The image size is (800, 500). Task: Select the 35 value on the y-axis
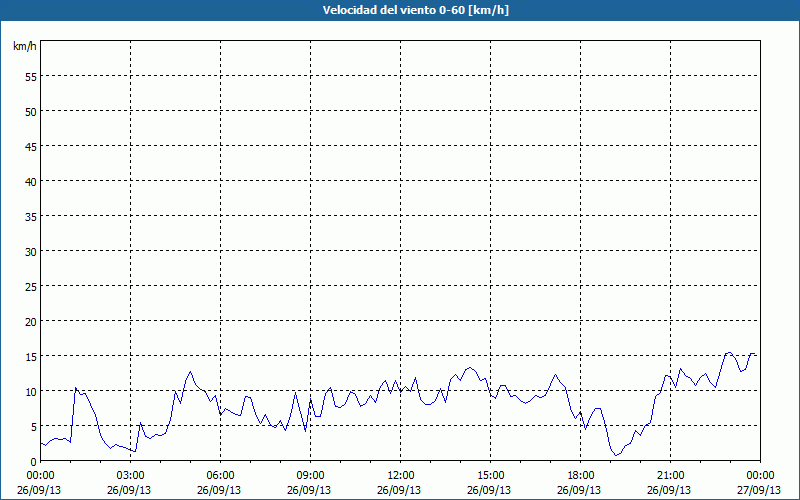31,216
